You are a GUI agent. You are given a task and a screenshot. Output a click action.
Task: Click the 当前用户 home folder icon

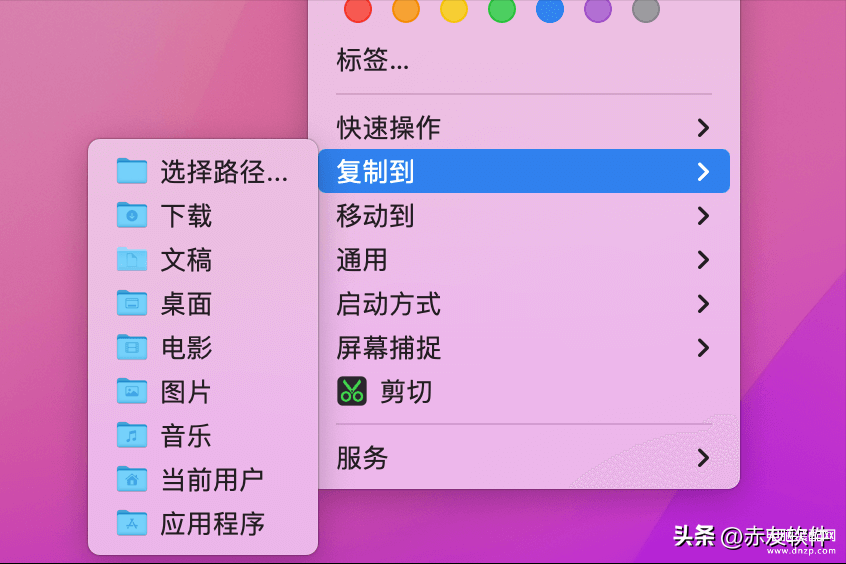click(x=132, y=479)
